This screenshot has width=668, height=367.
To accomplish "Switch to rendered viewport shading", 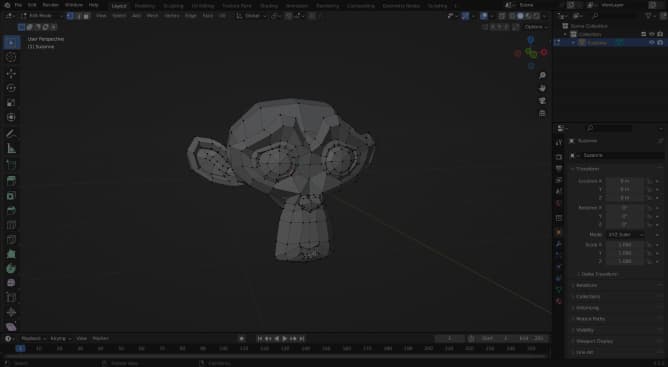I will click(536, 16).
